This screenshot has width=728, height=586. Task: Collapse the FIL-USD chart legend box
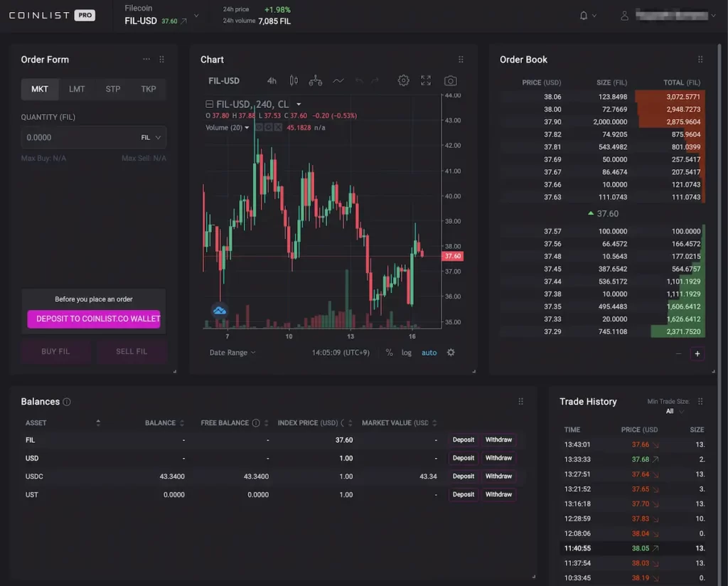point(210,104)
